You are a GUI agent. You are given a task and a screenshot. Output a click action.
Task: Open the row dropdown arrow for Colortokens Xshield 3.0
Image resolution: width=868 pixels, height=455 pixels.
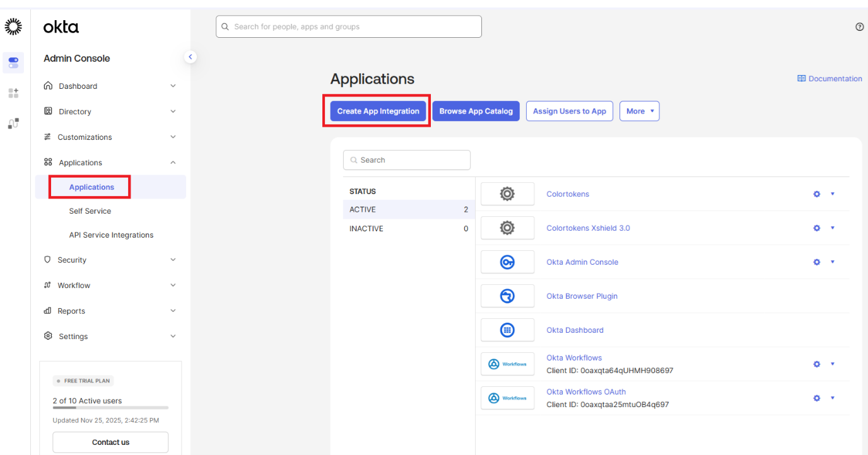pyautogui.click(x=833, y=227)
